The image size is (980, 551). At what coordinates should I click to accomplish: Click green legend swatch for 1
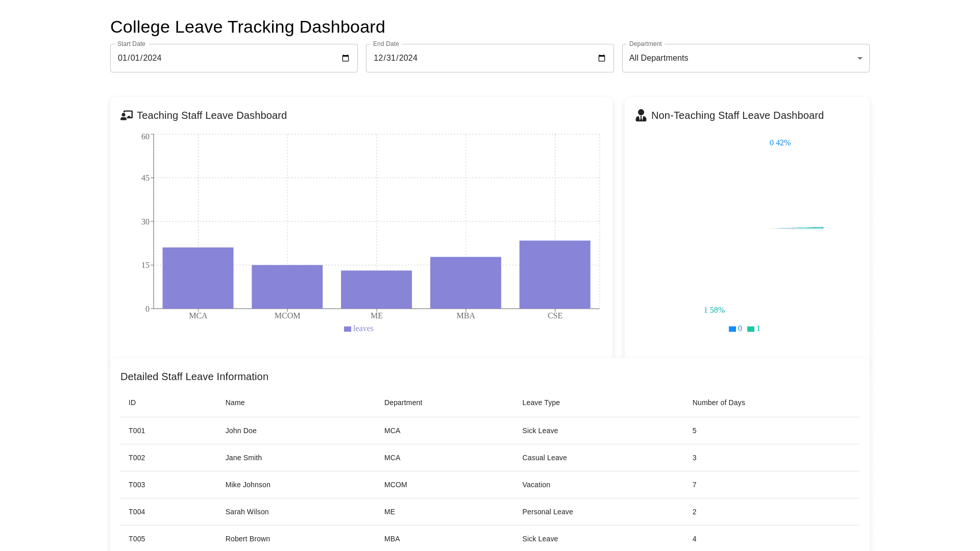[751, 329]
